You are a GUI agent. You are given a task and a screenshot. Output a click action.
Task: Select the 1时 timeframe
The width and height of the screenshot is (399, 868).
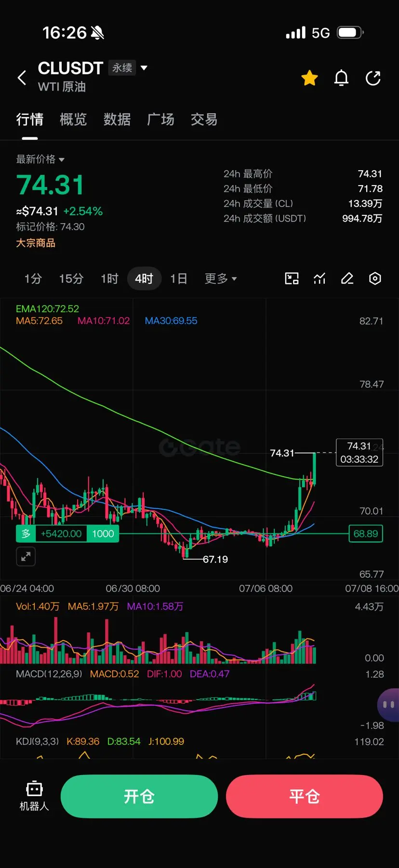coord(109,279)
